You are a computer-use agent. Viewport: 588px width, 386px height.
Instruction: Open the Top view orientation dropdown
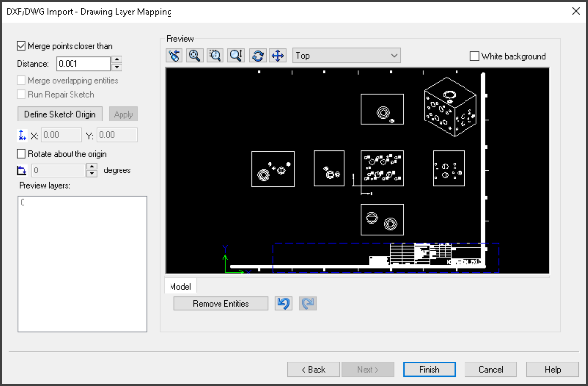coord(346,56)
